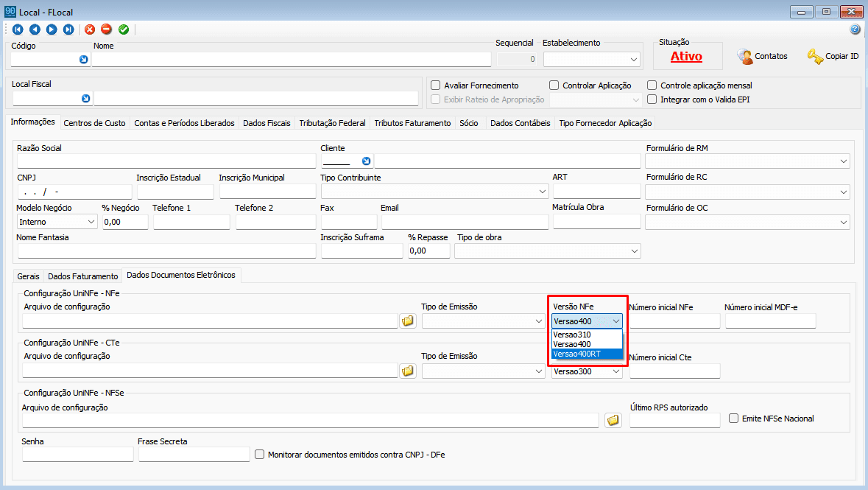Screen dimensions: 868x490
Task: Select Versao400 from the open list
Action: (x=587, y=344)
